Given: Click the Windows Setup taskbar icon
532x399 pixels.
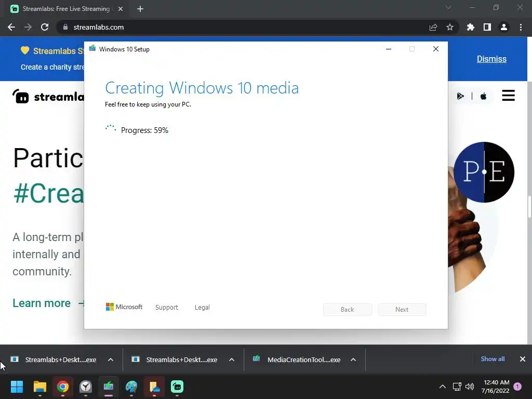Looking at the screenshot, I should coord(109,387).
